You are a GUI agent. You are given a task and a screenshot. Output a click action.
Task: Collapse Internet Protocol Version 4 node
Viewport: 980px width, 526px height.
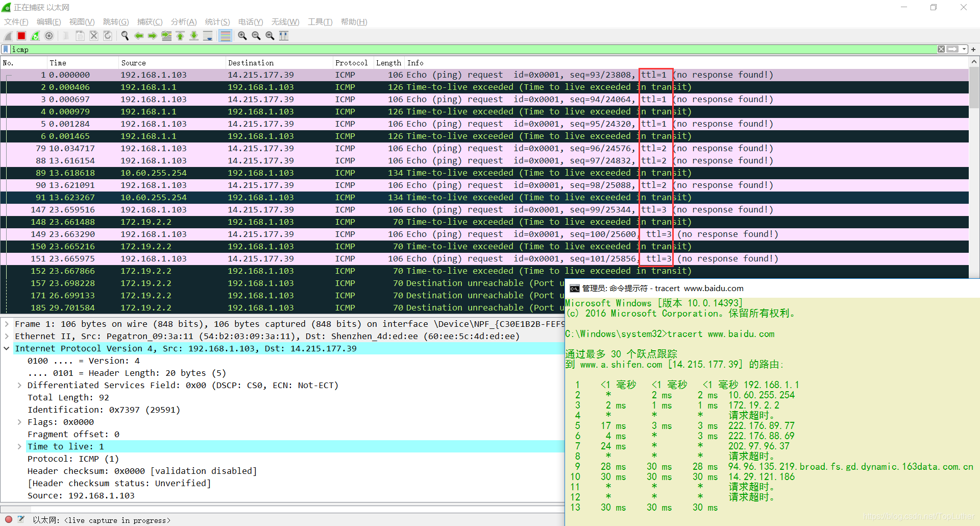pyautogui.click(x=7, y=348)
